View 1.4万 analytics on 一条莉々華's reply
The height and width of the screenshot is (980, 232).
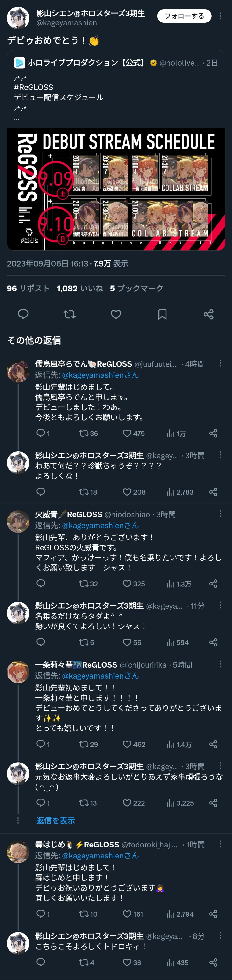[179, 744]
